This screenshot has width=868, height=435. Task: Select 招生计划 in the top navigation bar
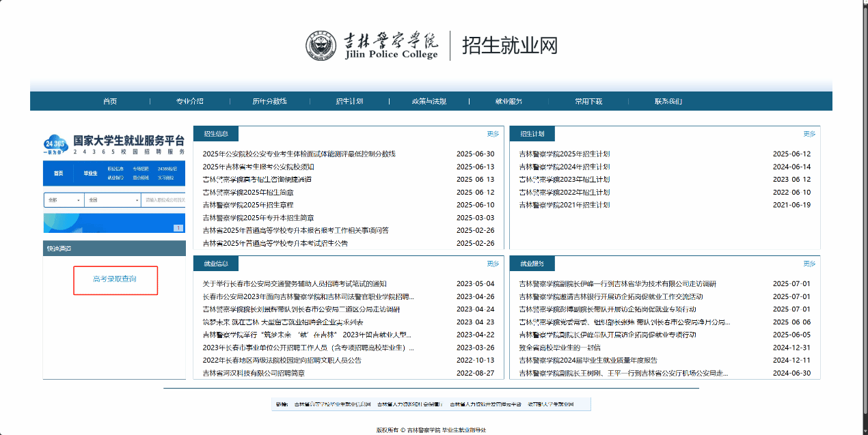point(349,101)
